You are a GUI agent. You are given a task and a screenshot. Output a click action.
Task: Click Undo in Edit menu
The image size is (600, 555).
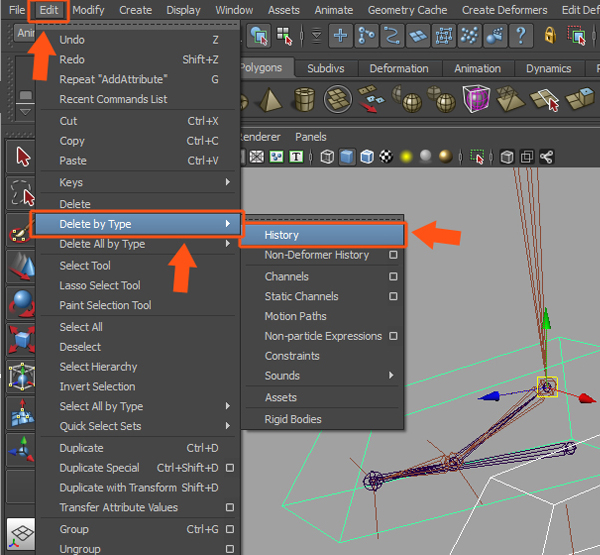coord(138,40)
